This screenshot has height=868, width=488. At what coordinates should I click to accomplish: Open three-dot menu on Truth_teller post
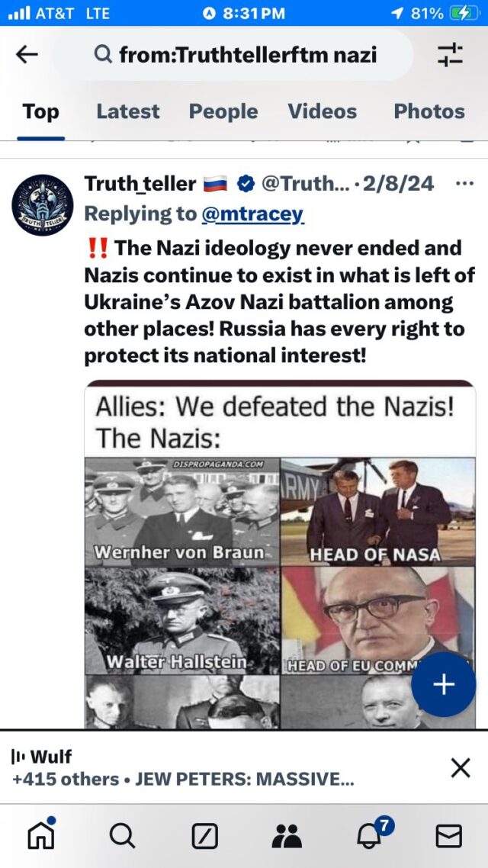pos(464,183)
